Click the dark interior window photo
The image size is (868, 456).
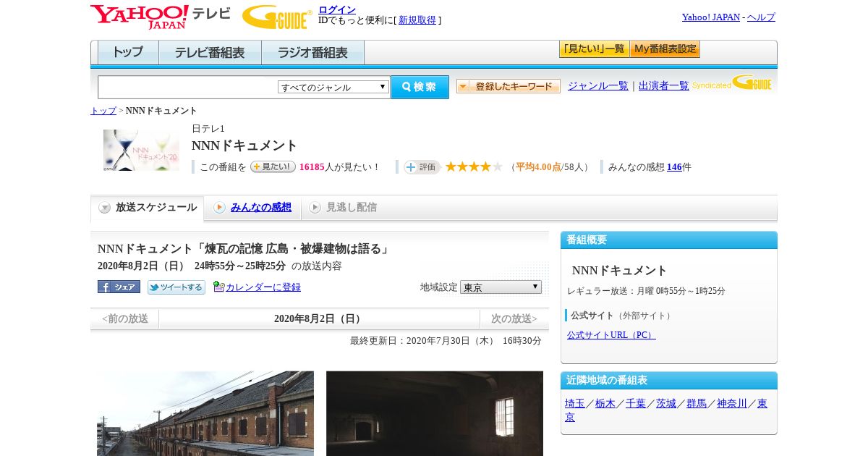(435, 413)
